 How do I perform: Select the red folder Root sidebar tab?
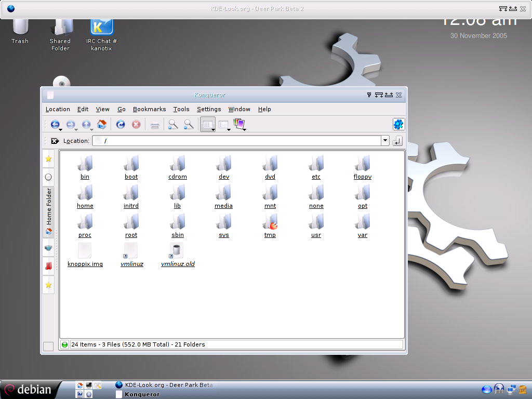tap(48, 265)
